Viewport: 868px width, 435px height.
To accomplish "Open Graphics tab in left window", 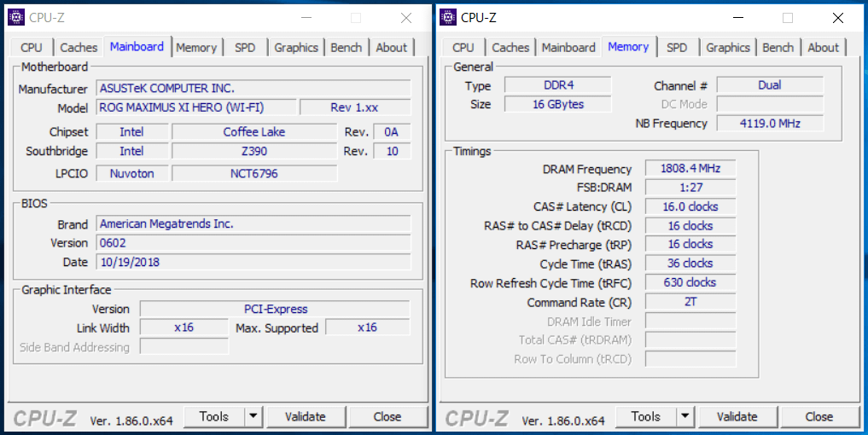I will point(296,48).
